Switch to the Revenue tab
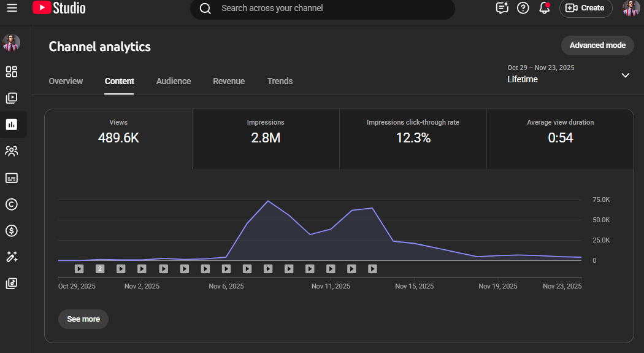 (229, 81)
